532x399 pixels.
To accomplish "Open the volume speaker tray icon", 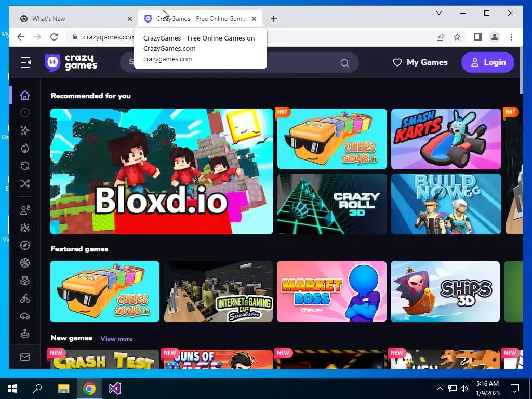I will tap(464, 389).
